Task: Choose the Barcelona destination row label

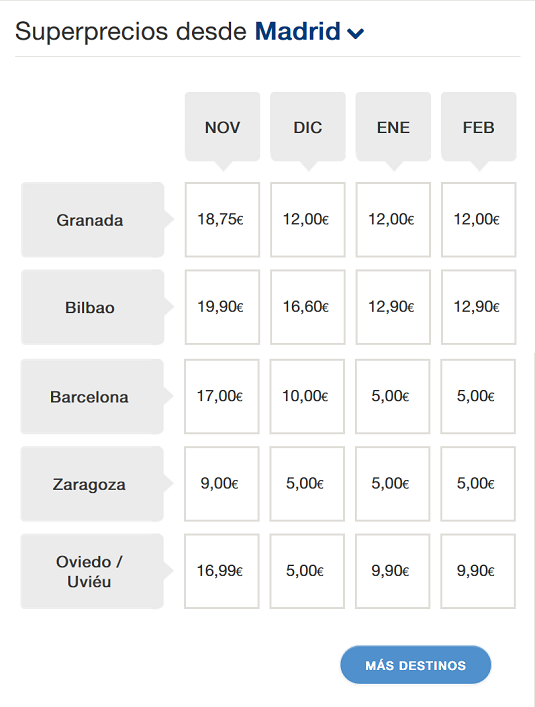Action: pos(92,397)
